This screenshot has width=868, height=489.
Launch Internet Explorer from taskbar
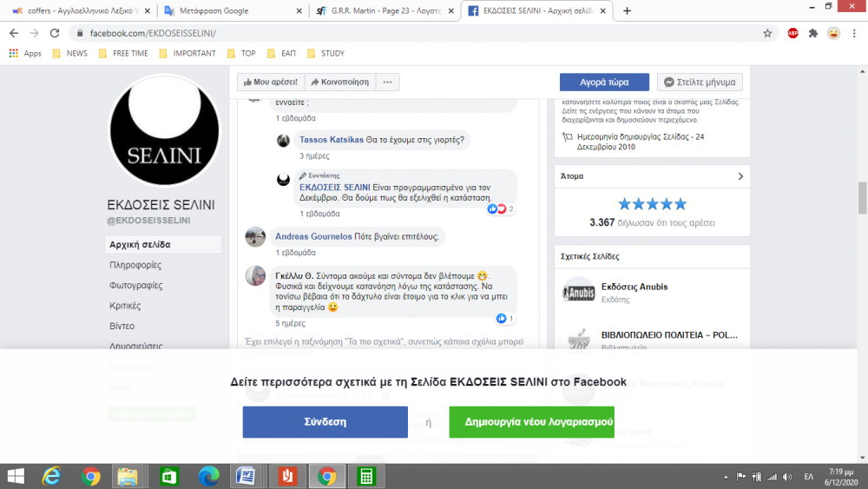tap(51, 476)
